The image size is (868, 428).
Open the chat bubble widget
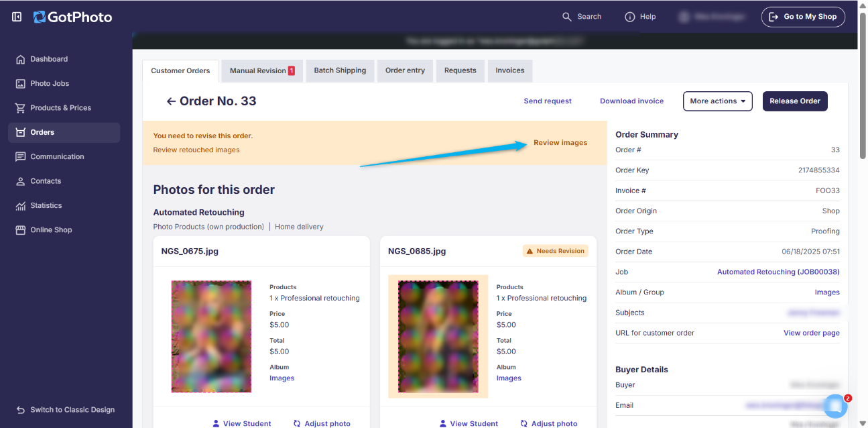[x=835, y=405]
